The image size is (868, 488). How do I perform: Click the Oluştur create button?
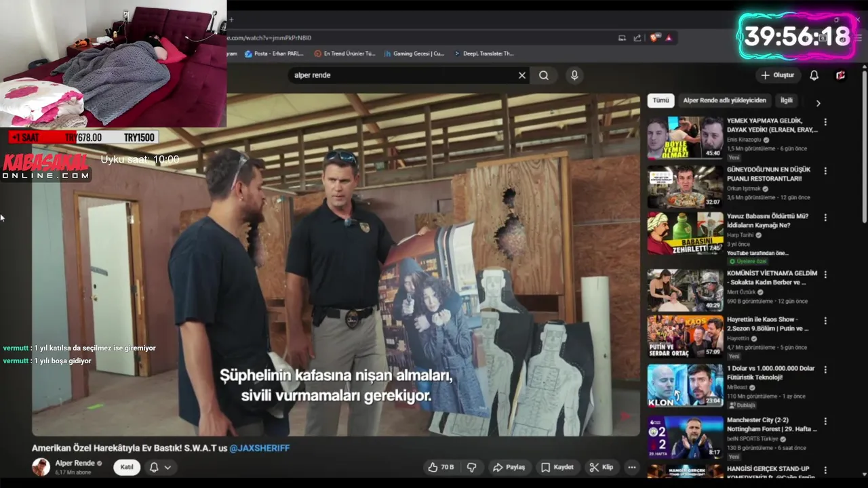click(x=777, y=75)
